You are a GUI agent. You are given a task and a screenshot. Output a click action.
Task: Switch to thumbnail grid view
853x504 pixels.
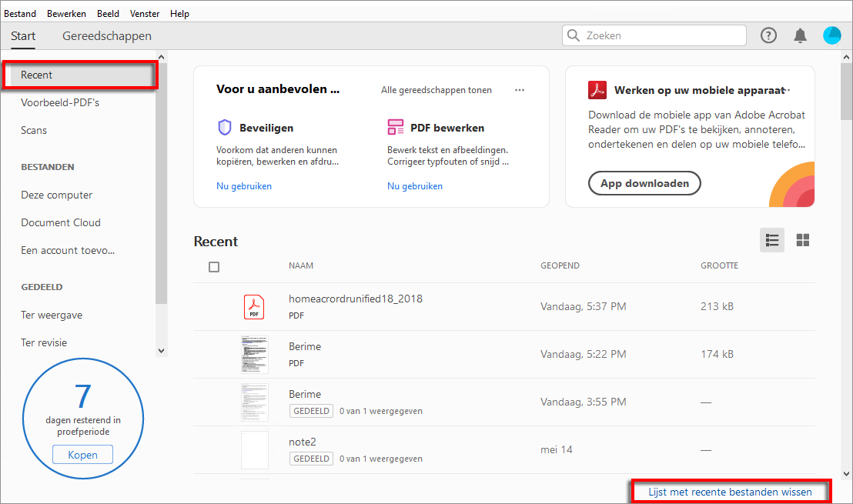pos(803,240)
